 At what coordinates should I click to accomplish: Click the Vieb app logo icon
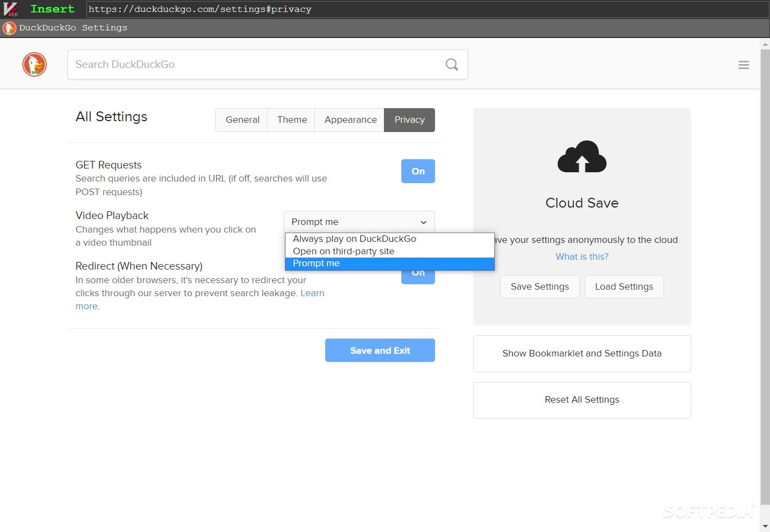10,9
